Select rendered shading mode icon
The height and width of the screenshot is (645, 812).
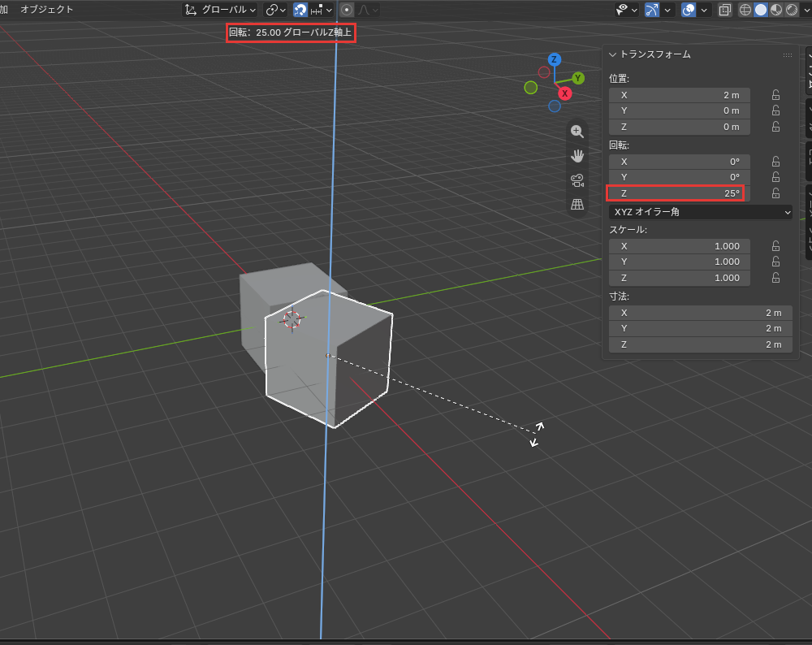(x=792, y=10)
